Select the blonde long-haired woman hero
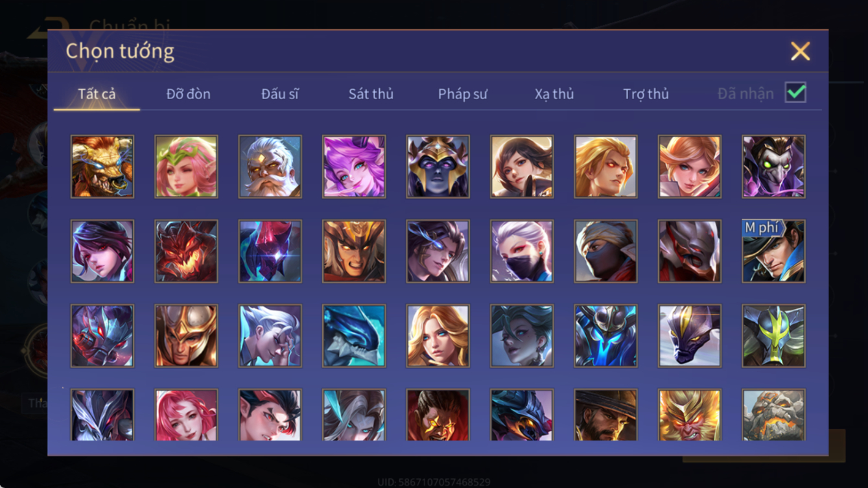868x488 pixels. 438,336
